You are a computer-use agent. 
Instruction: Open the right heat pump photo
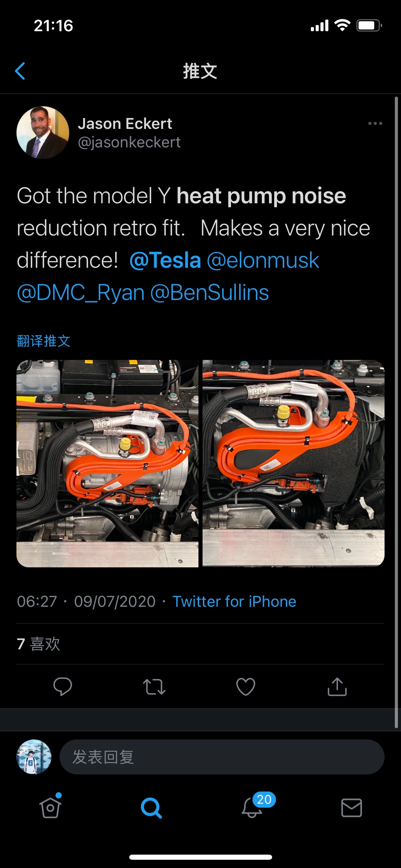tap(293, 463)
